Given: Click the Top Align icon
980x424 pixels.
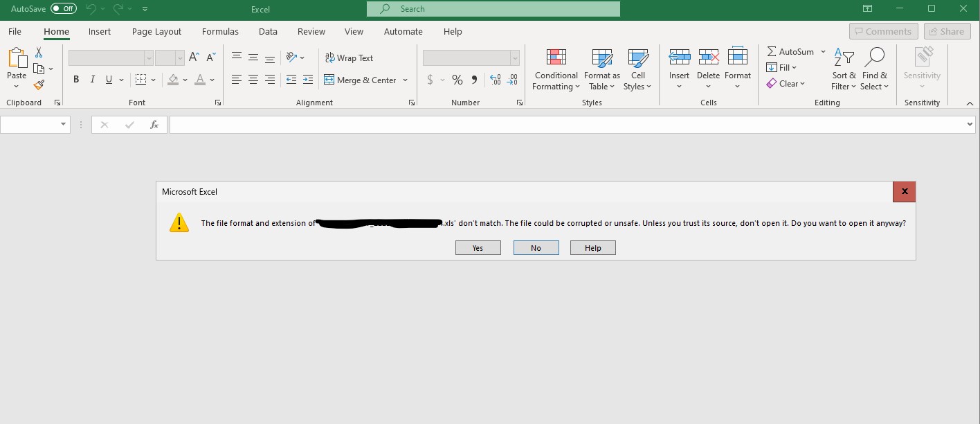Looking at the screenshot, I should (237, 58).
